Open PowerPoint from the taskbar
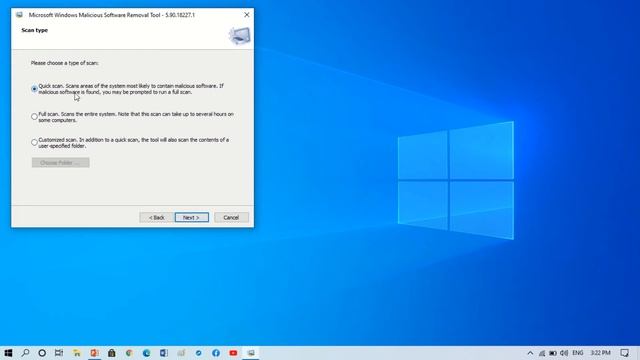 [x=94, y=353]
